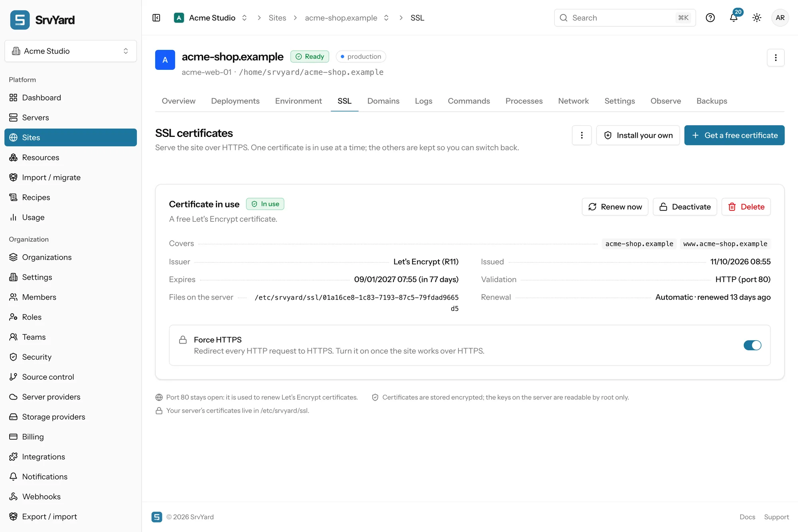Click the Search field
This screenshot has height=532, width=798.
[x=625, y=18]
